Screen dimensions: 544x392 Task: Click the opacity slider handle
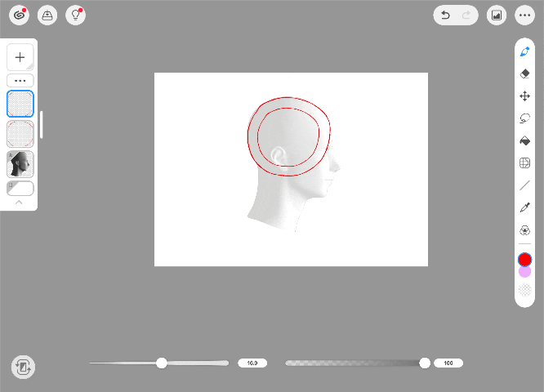(x=425, y=363)
